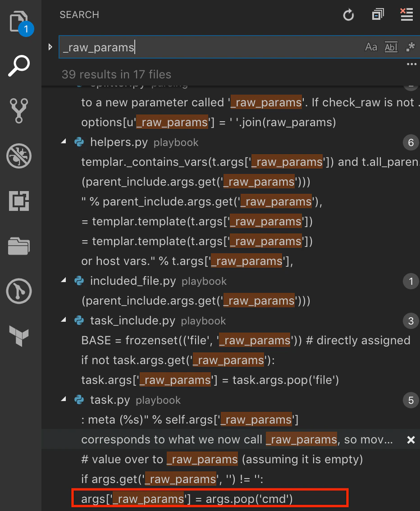Enable the Match Whole Word option
The width and height of the screenshot is (420, 511).
391,47
